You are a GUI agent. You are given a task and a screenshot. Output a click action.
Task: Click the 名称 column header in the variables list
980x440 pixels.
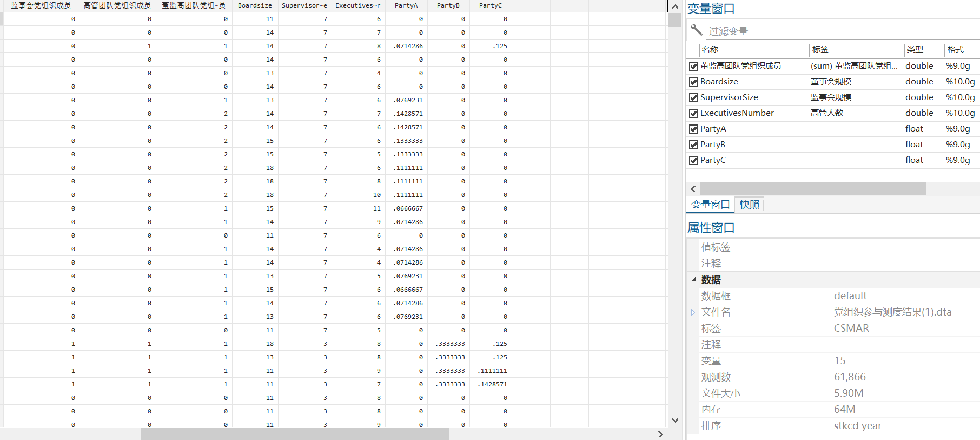point(710,50)
